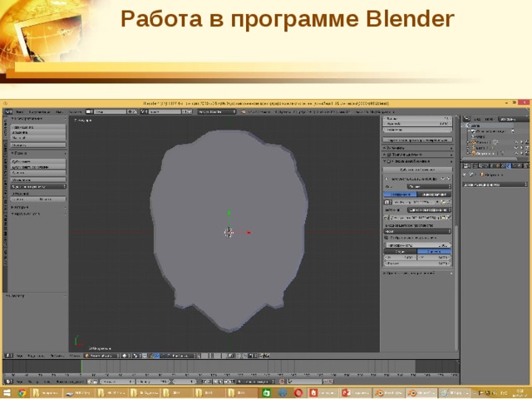Select the Movie Clip source toggle button

[x=434, y=195]
